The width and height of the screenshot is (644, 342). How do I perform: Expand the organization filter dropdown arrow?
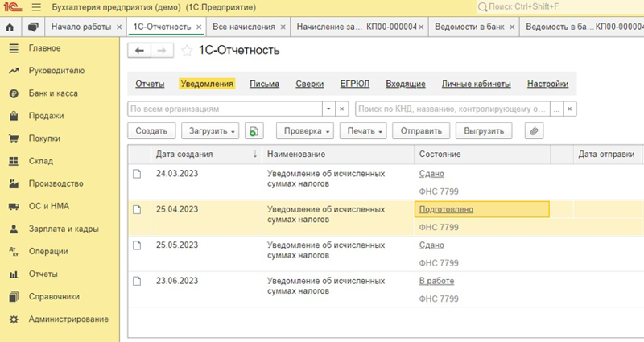328,109
